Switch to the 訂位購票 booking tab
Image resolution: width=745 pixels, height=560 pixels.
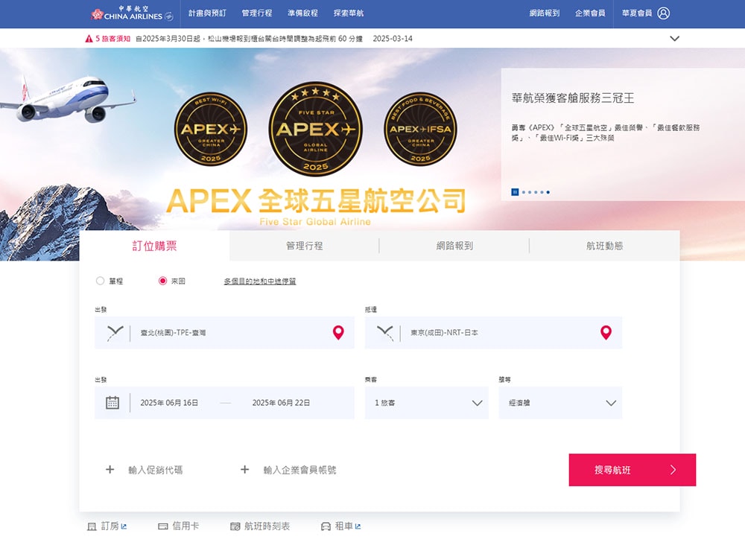click(154, 246)
